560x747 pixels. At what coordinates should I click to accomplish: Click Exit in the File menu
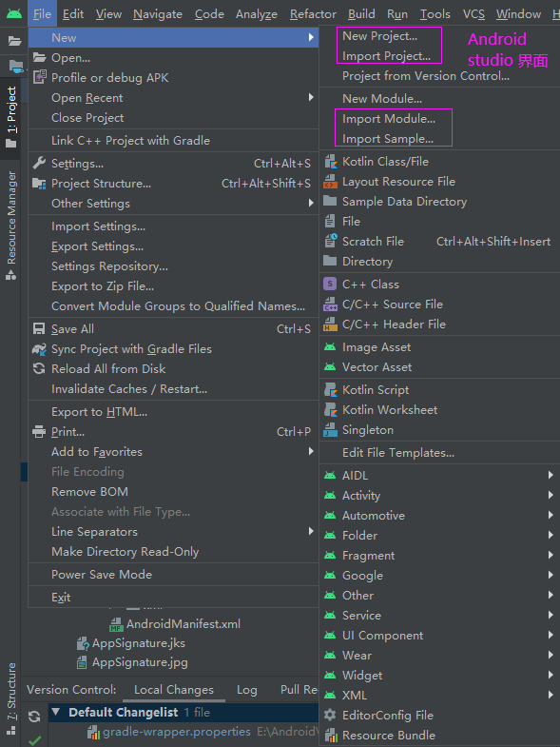tap(61, 597)
